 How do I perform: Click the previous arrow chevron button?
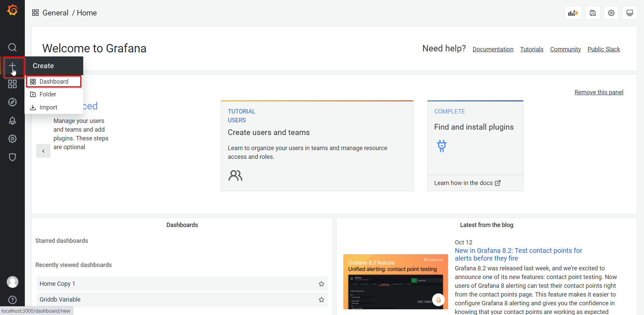tap(43, 151)
